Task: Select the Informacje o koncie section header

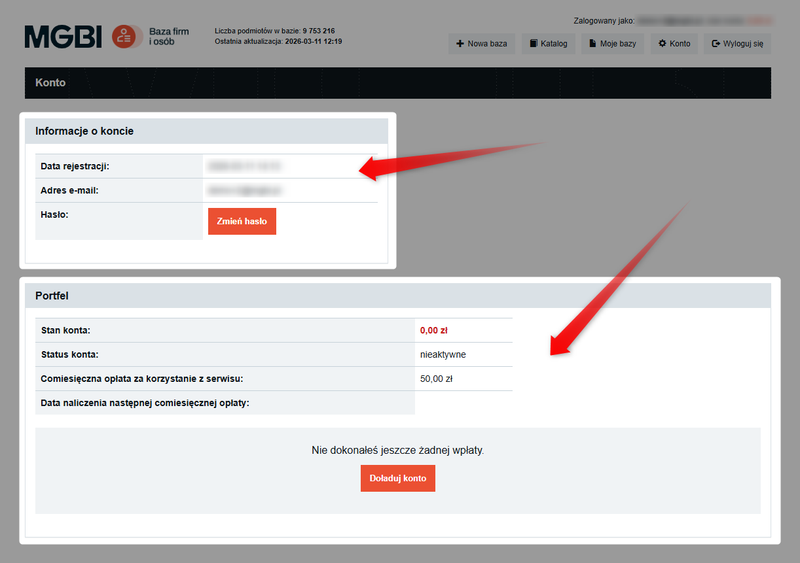Action: point(84,131)
